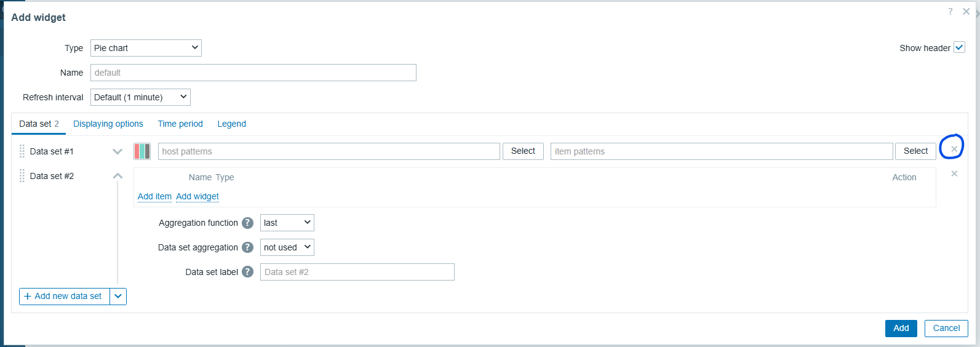
Task: Click the blue Add button
Action: 901,329
